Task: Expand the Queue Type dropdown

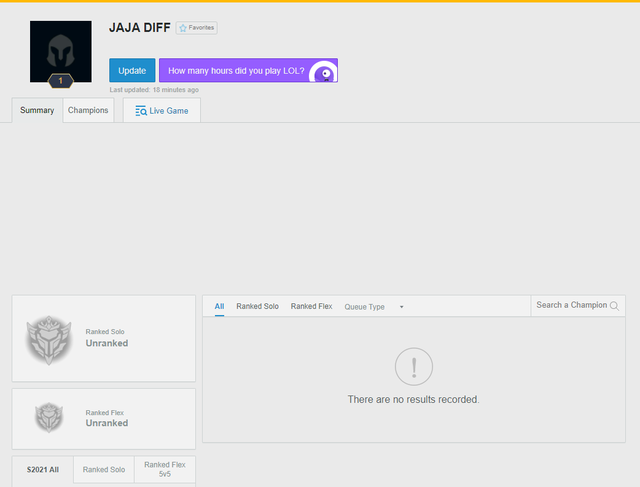Action: (x=374, y=307)
